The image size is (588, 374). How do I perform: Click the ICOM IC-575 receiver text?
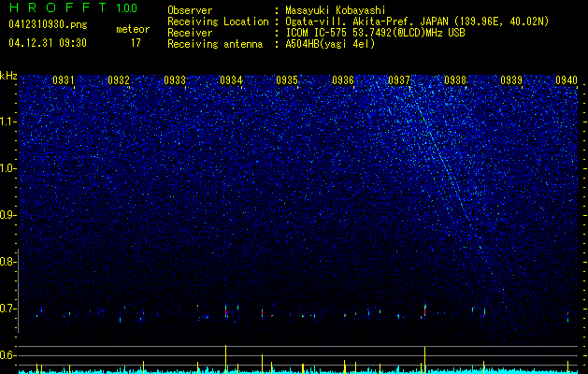point(375,33)
